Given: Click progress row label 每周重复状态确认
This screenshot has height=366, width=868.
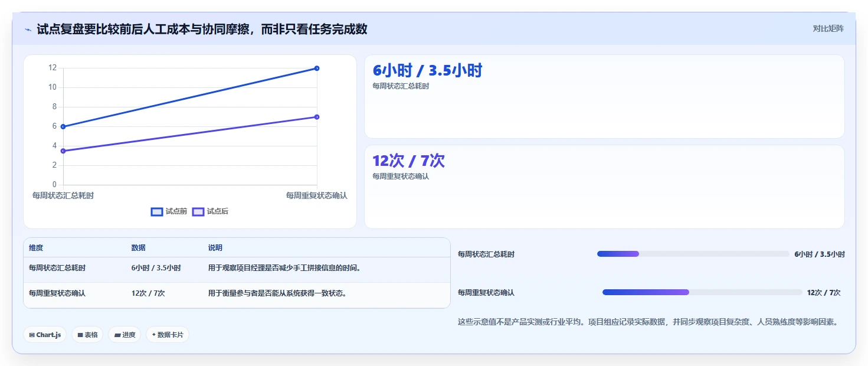Looking at the screenshot, I should pyautogui.click(x=486, y=293).
